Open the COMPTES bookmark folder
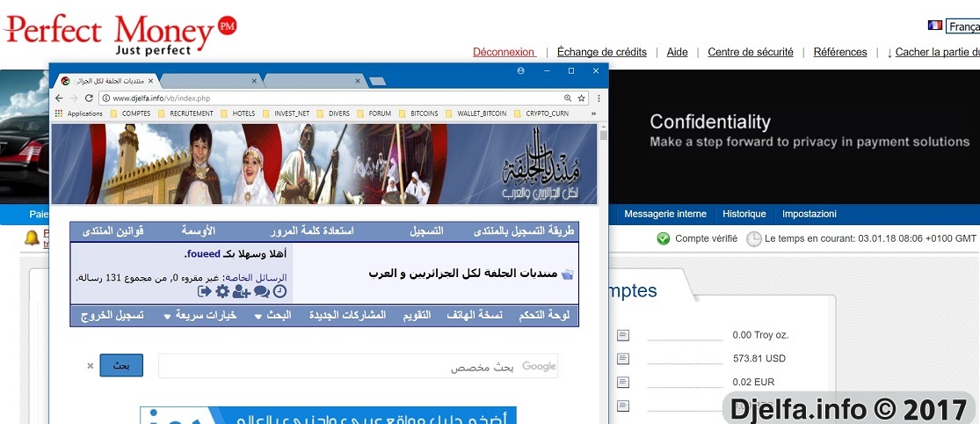 tap(131, 113)
